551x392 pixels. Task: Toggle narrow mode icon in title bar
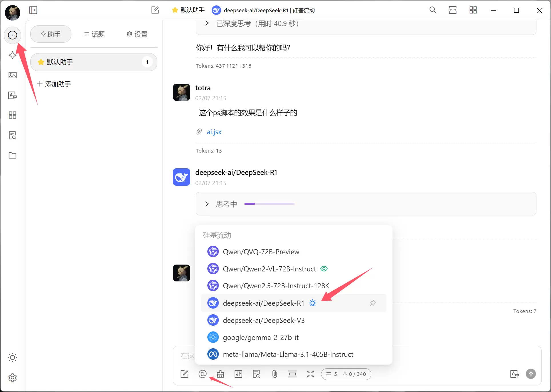click(x=453, y=10)
